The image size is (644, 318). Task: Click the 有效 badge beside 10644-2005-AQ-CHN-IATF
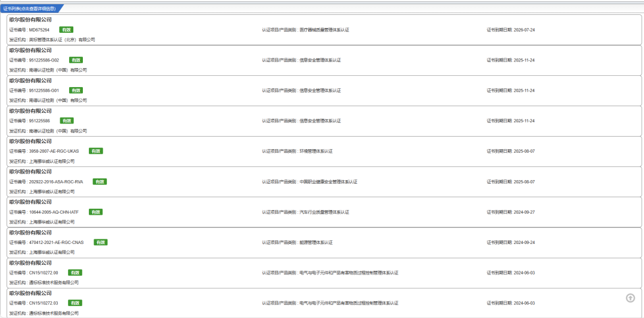[95, 212]
